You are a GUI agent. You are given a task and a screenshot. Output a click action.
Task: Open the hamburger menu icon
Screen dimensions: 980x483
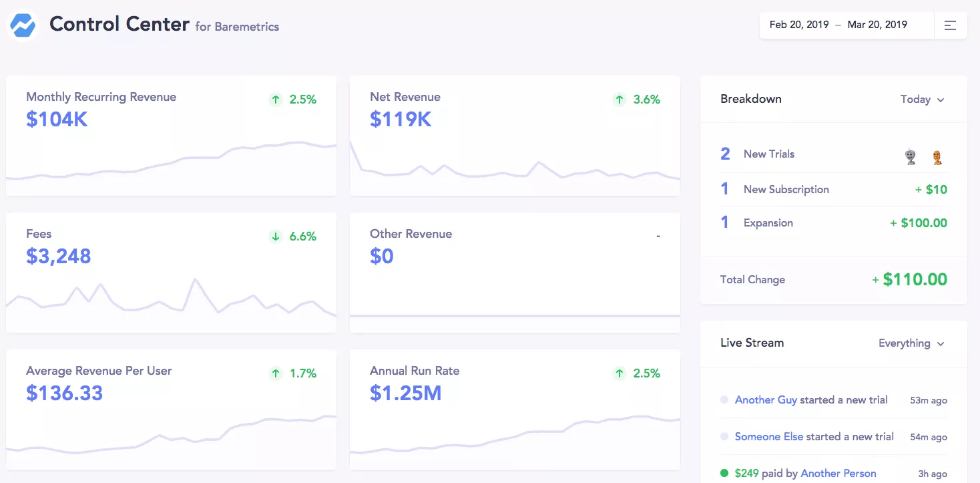point(950,25)
